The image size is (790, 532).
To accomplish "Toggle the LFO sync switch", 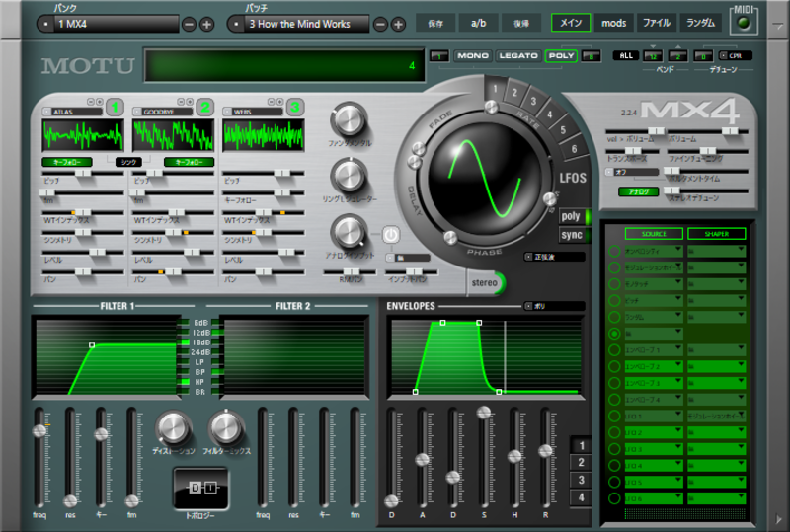I will pos(574,235).
